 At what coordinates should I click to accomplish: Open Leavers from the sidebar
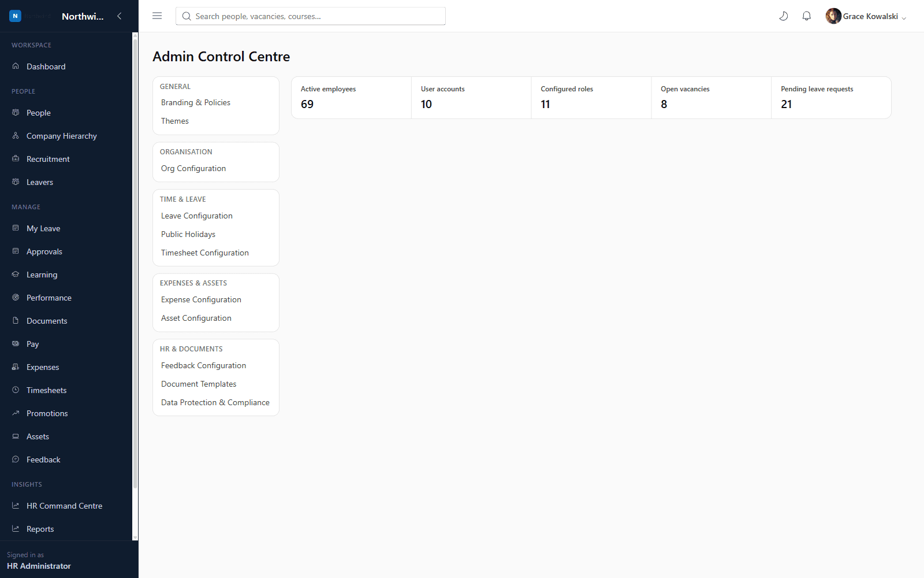[x=66, y=182]
